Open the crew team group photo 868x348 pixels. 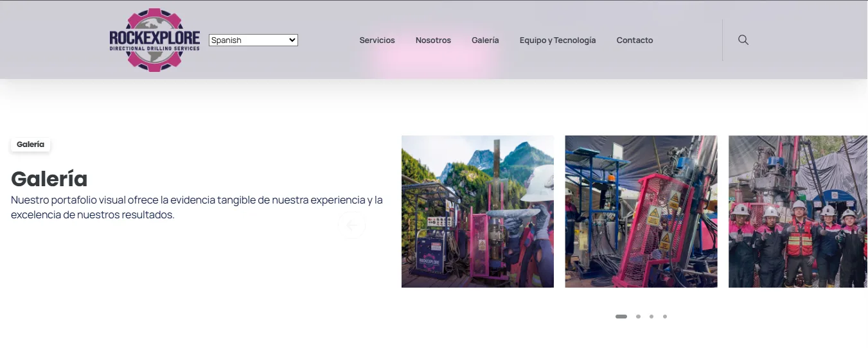coord(798,211)
